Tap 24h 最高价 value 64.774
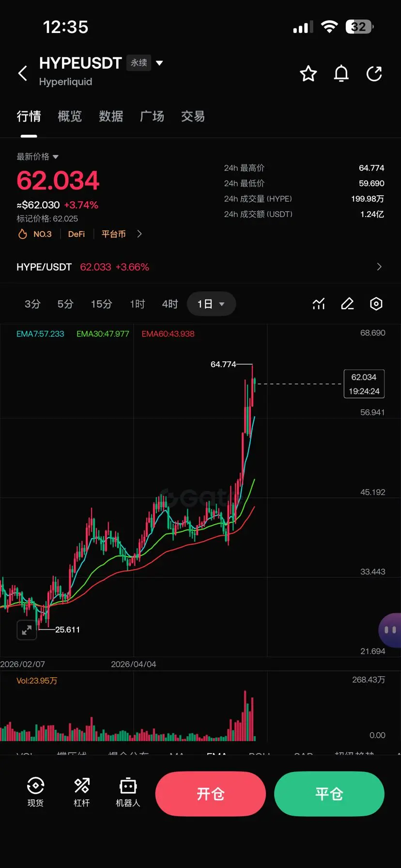 tap(371, 168)
